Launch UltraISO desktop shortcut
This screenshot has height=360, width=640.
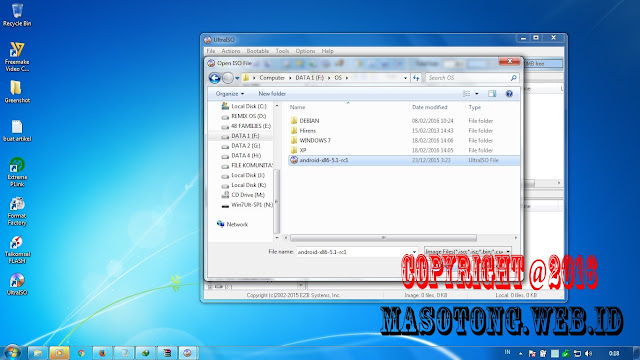coord(17,284)
